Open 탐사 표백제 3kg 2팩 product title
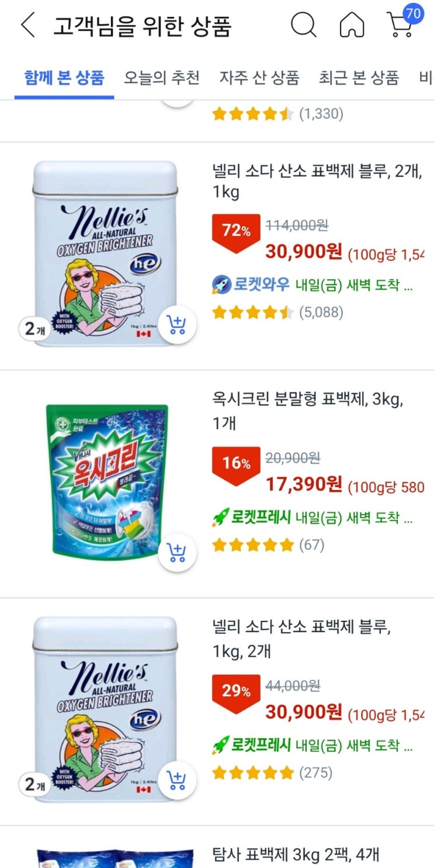This screenshot has height=868, width=434. coord(296,855)
